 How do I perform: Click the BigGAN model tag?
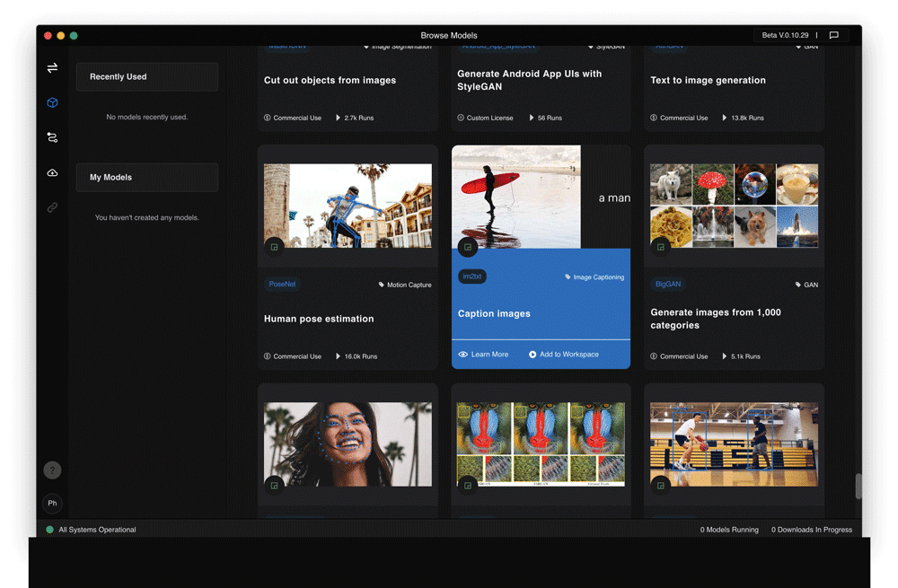point(667,285)
